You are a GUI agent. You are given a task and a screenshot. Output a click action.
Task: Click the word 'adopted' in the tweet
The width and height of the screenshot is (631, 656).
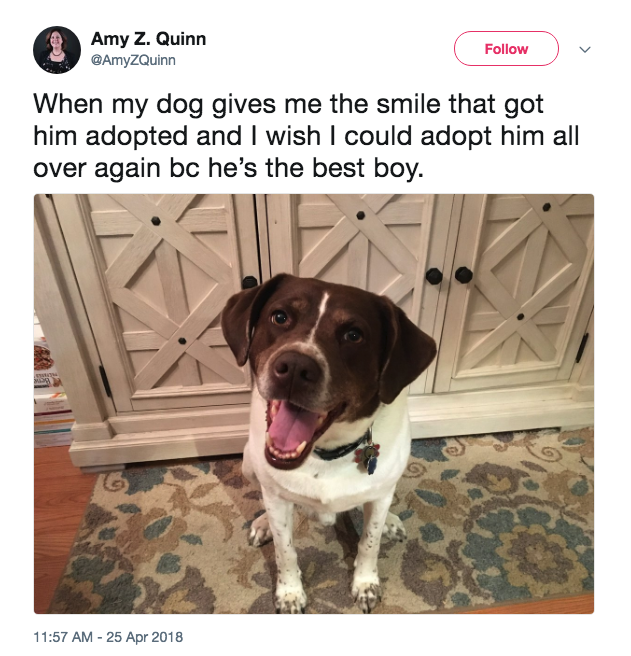(136, 137)
